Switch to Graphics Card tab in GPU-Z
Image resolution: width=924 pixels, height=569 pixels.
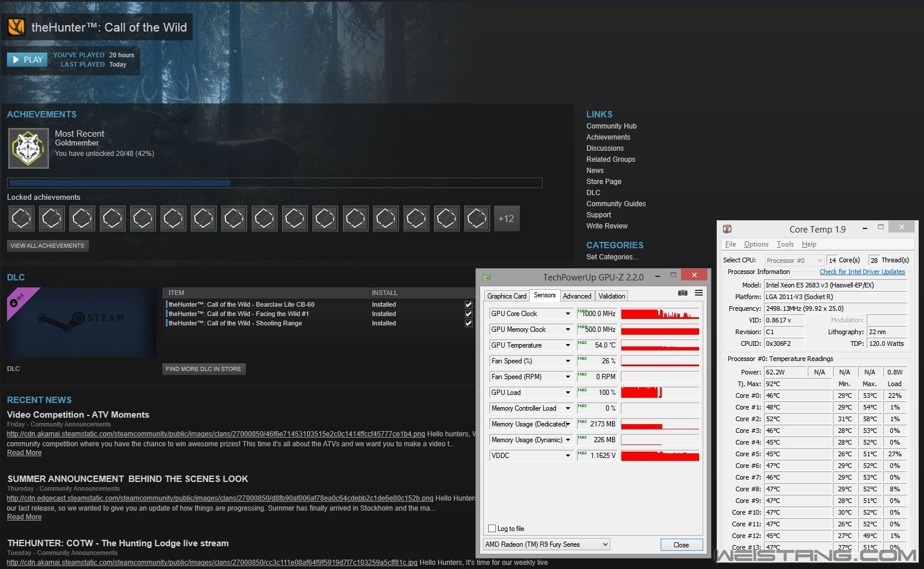click(x=506, y=296)
